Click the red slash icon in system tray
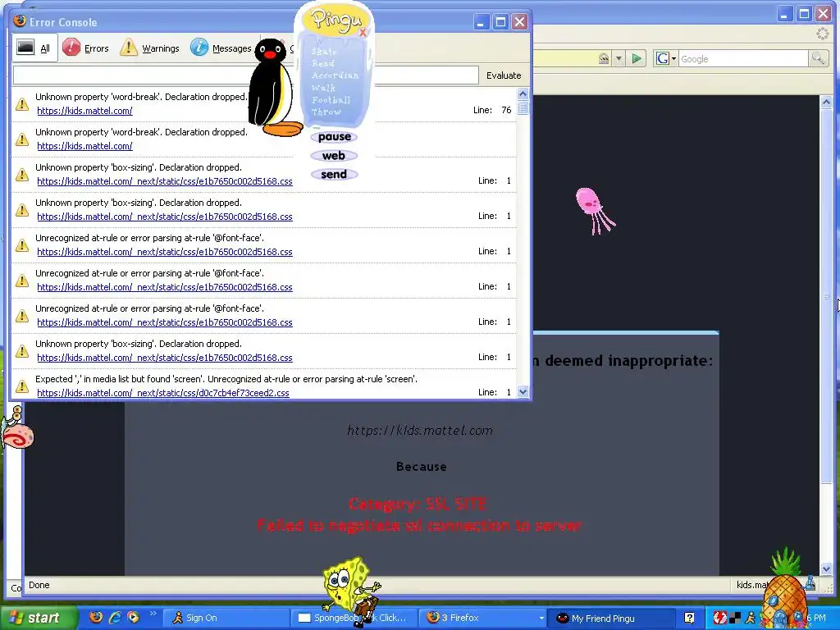Screen dimensions: 840x630 click(x=719, y=618)
